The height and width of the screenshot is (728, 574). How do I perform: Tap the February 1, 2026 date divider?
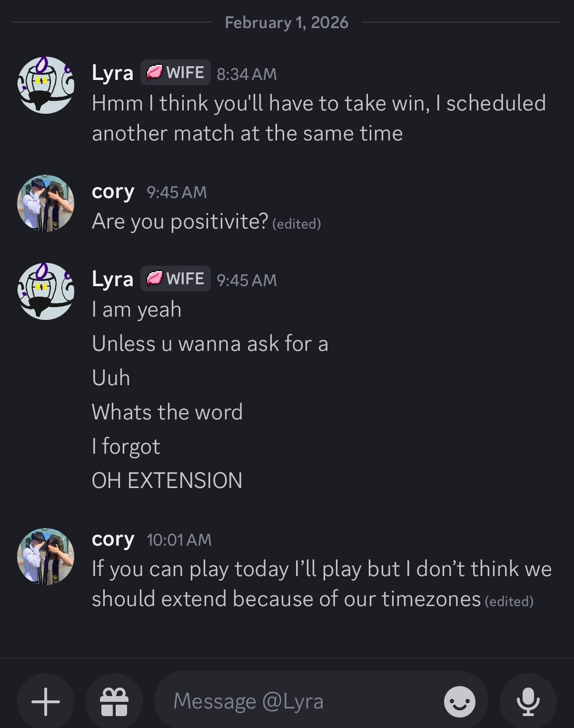click(287, 22)
